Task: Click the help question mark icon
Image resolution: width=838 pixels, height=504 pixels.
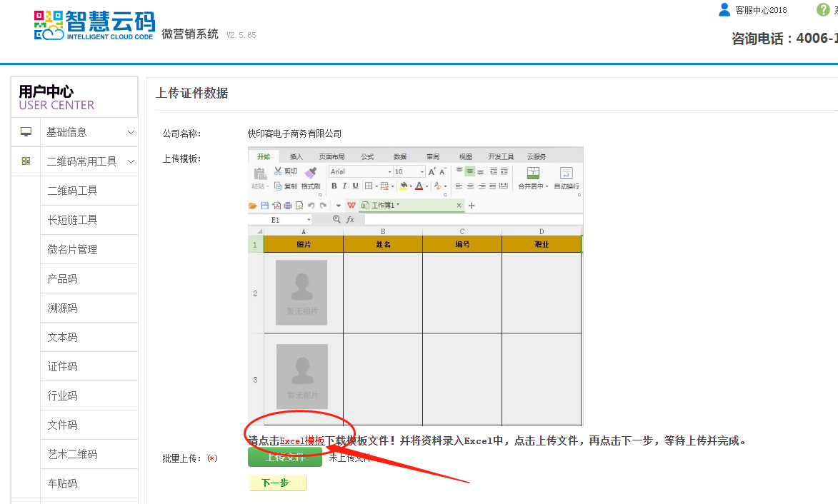Action: pos(823,10)
